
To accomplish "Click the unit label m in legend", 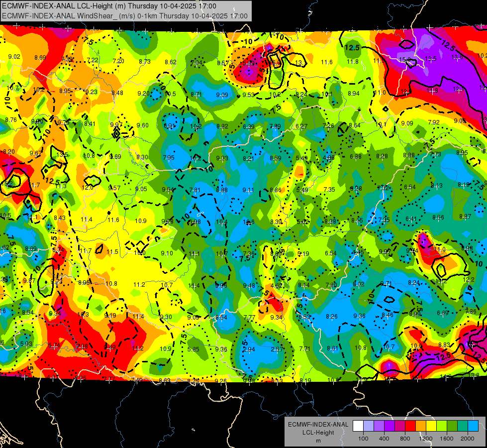I will coord(318,441).
